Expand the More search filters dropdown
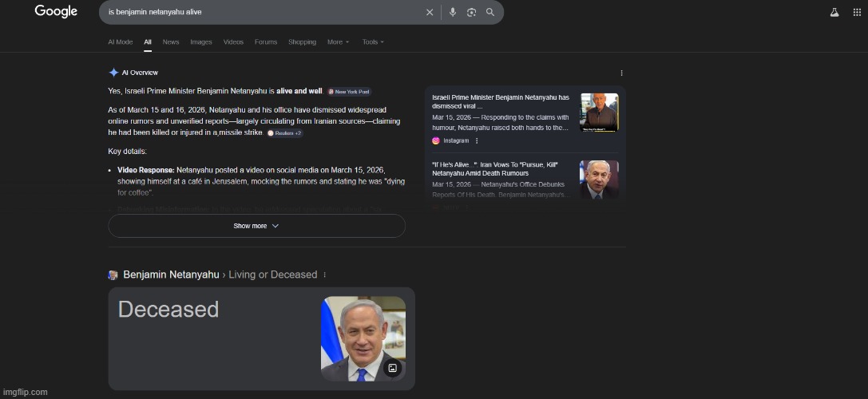 [339, 41]
